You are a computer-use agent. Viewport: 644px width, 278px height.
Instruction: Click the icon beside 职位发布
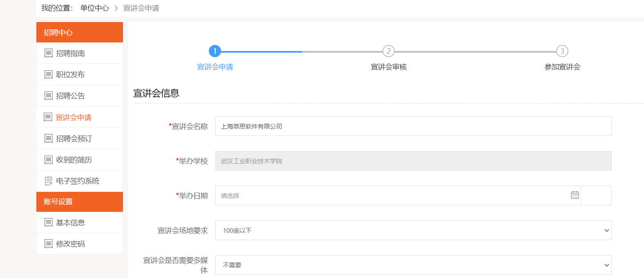[x=48, y=75]
